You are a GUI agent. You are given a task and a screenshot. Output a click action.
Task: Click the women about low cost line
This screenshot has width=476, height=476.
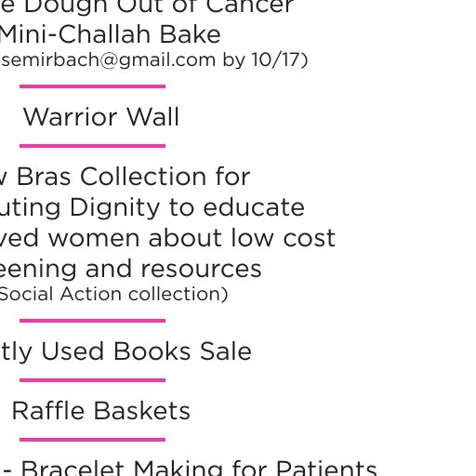tap(167, 238)
